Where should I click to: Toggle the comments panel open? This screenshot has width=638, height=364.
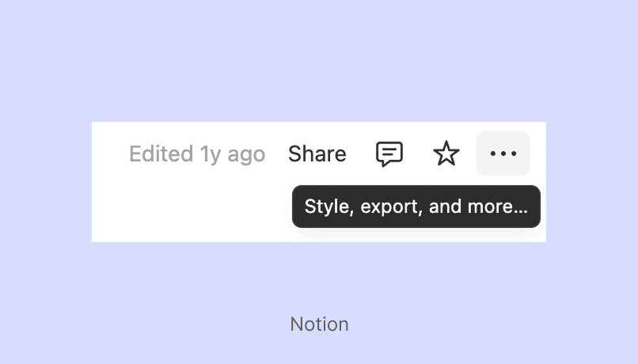[x=389, y=154]
